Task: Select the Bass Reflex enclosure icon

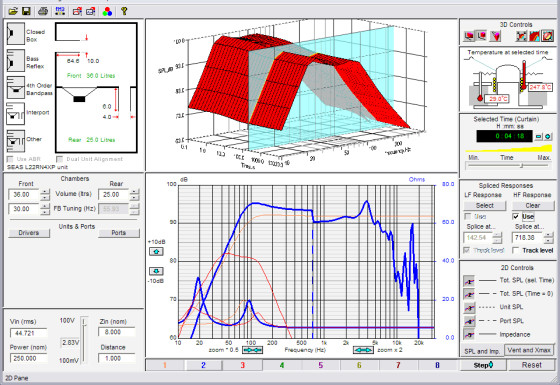Action: coord(16,60)
